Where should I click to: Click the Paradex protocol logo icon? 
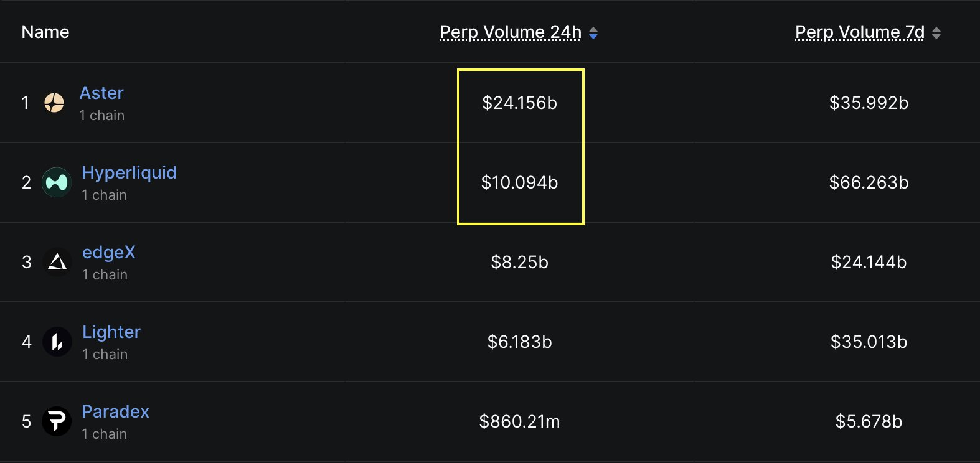tap(57, 421)
